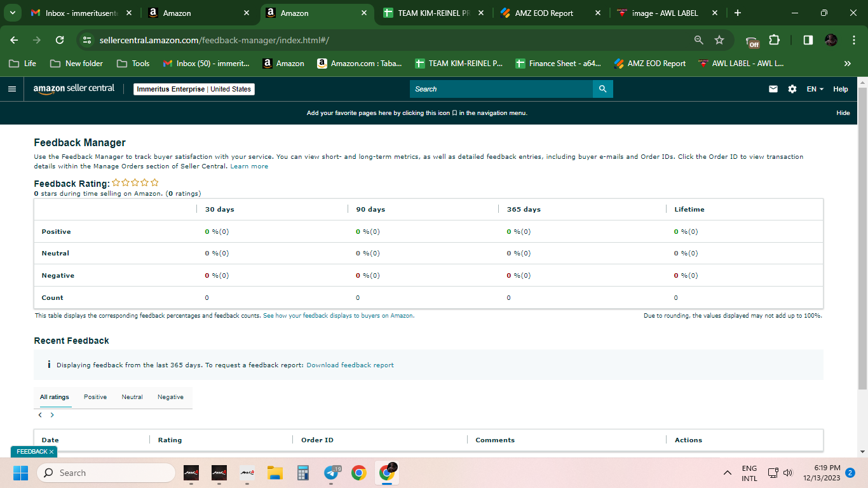868x488 pixels.
Task: Reload the current page
Action: pyautogui.click(x=60, y=40)
